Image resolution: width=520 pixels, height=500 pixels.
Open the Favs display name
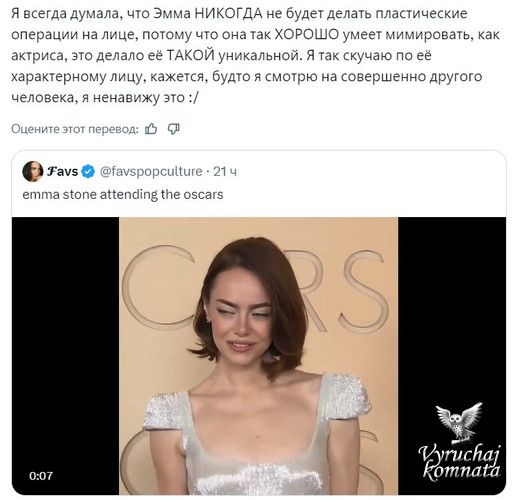point(62,171)
